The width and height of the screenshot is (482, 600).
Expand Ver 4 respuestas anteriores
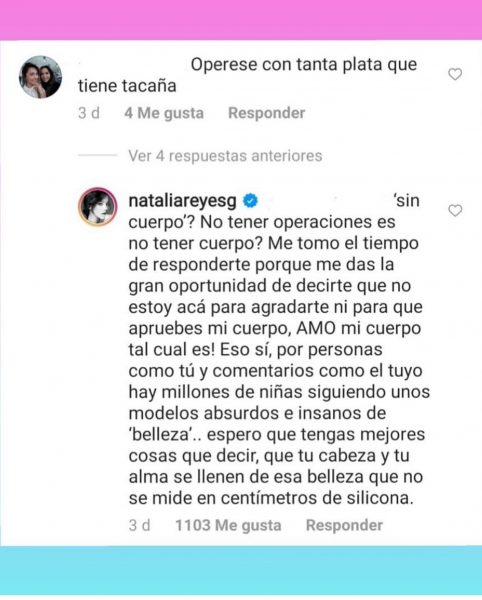coord(225,156)
